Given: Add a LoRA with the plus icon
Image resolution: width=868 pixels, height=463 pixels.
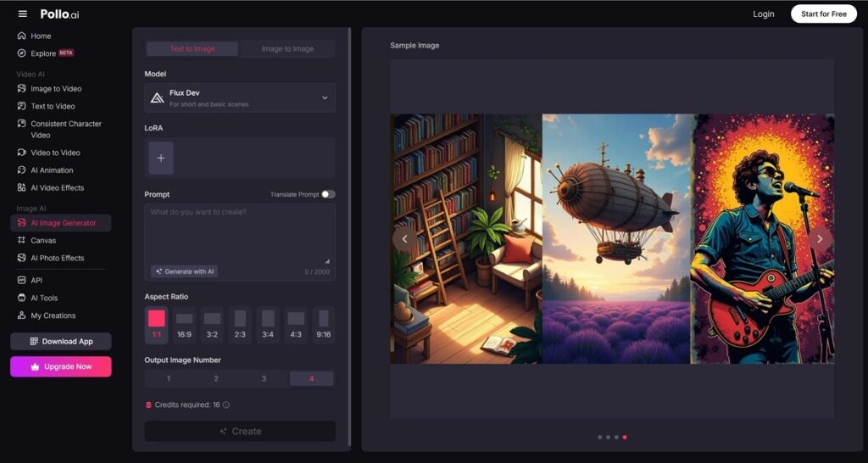Looking at the screenshot, I should point(161,158).
